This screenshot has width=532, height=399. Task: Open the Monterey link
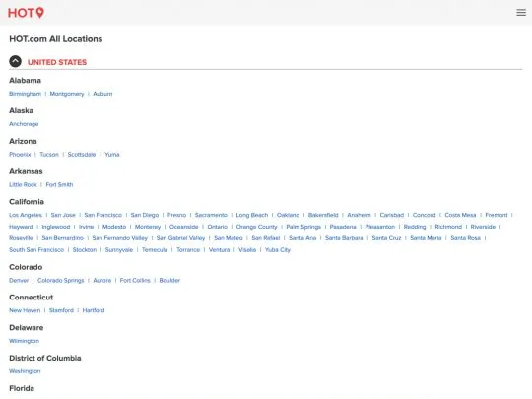tap(148, 227)
